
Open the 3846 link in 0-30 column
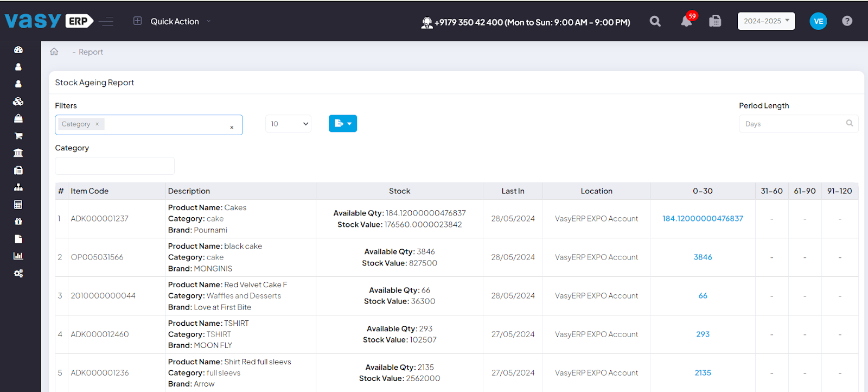(703, 257)
